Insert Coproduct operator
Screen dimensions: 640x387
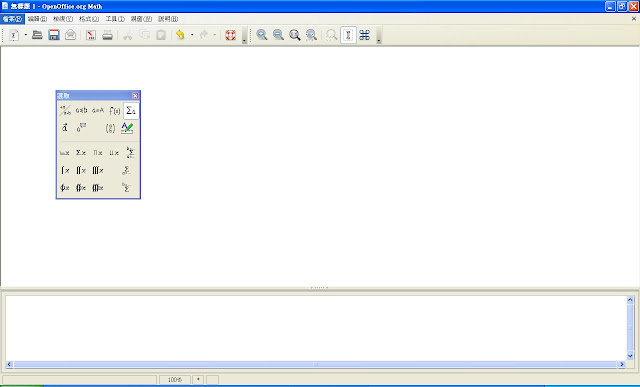[x=114, y=153]
